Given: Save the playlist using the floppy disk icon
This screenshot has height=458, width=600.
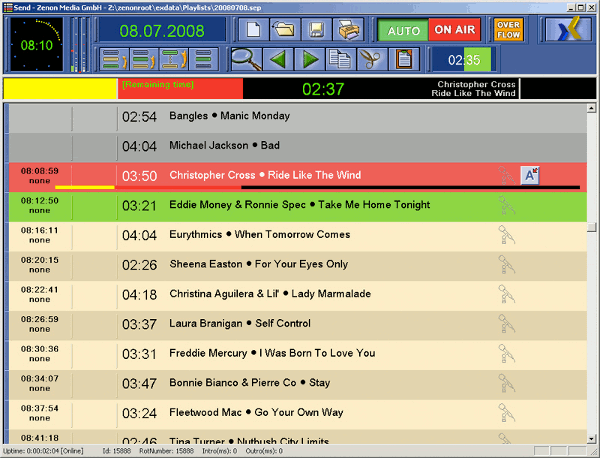Looking at the screenshot, I should (316, 30).
